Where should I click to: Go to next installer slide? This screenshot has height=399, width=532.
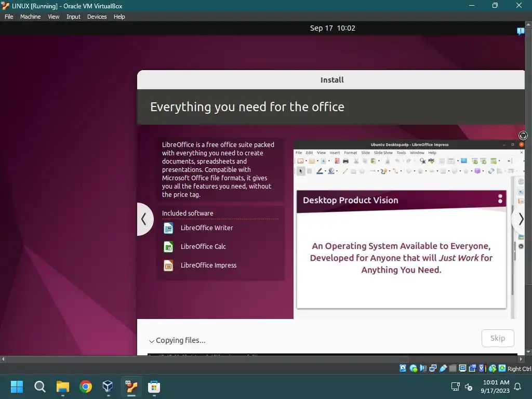[x=520, y=219]
